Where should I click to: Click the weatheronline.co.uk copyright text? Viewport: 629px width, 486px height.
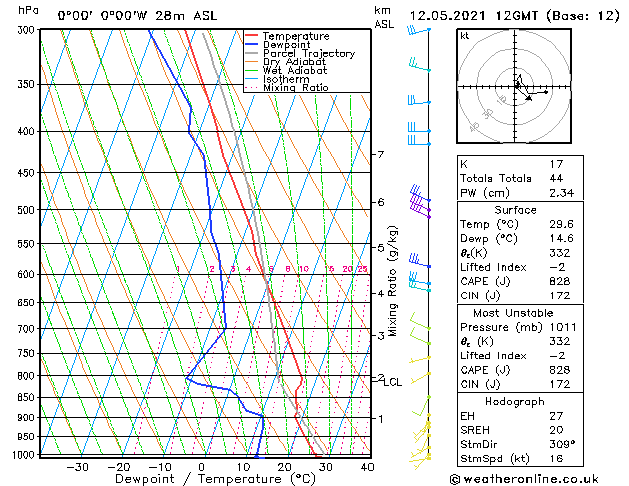point(524,479)
